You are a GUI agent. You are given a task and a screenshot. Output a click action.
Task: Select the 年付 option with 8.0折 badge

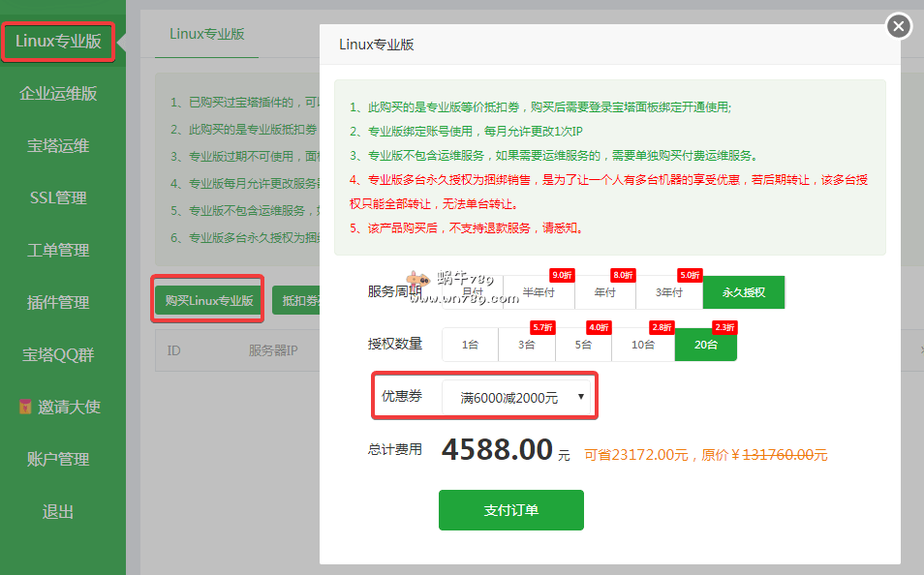(604, 291)
